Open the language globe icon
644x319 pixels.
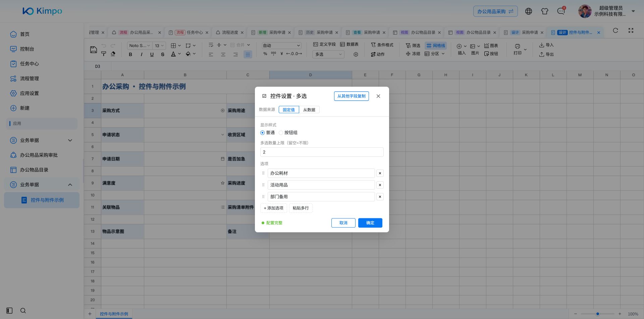pyautogui.click(x=529, y=11)
